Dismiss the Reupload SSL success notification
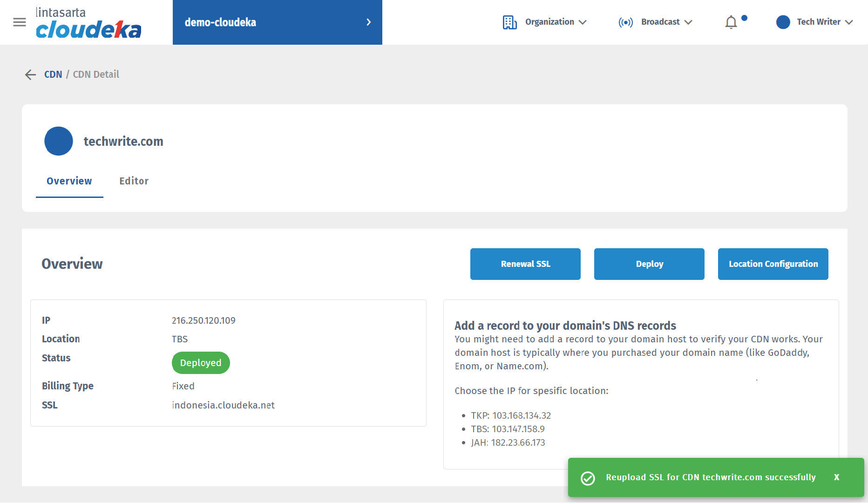The image size is (868, 503). 837,477
